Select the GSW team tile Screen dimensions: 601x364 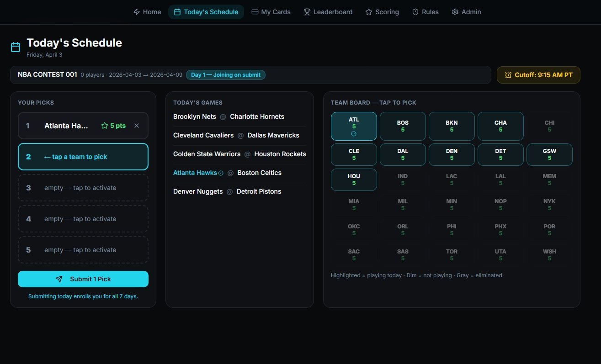[549, 154]
